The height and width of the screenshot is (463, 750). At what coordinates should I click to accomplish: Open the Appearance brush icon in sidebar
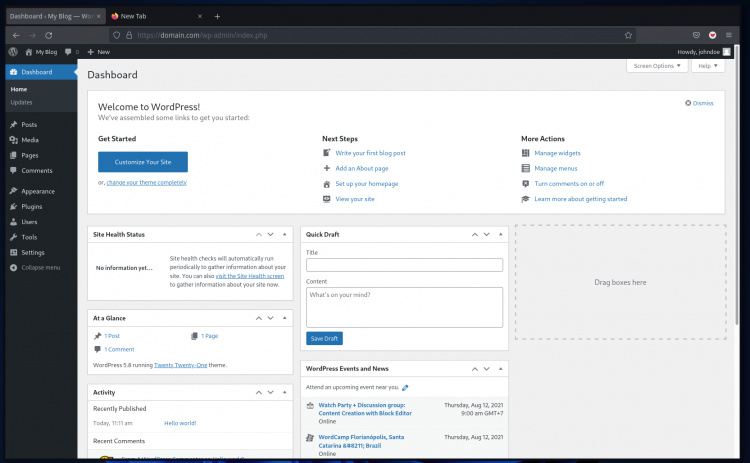tap(12, 191)
